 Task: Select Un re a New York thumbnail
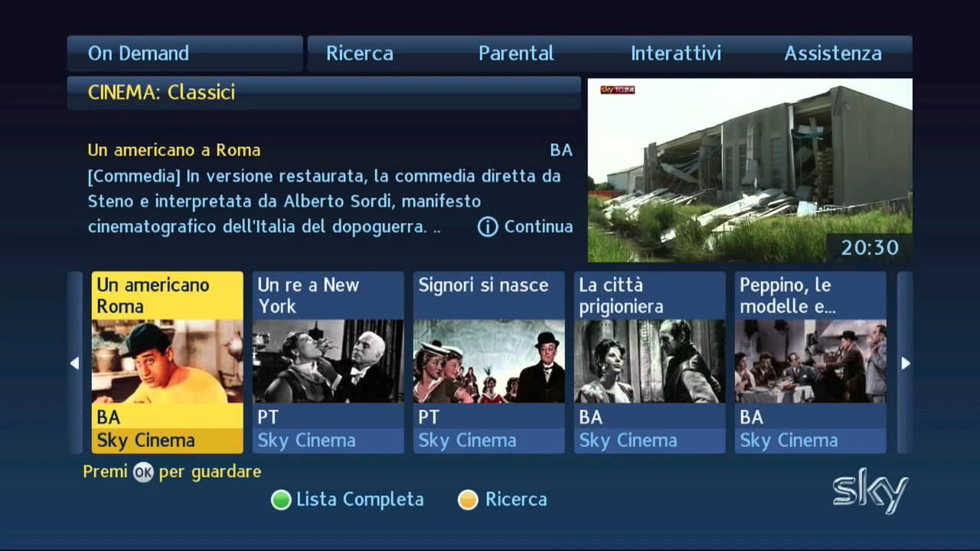click(328, 363)
